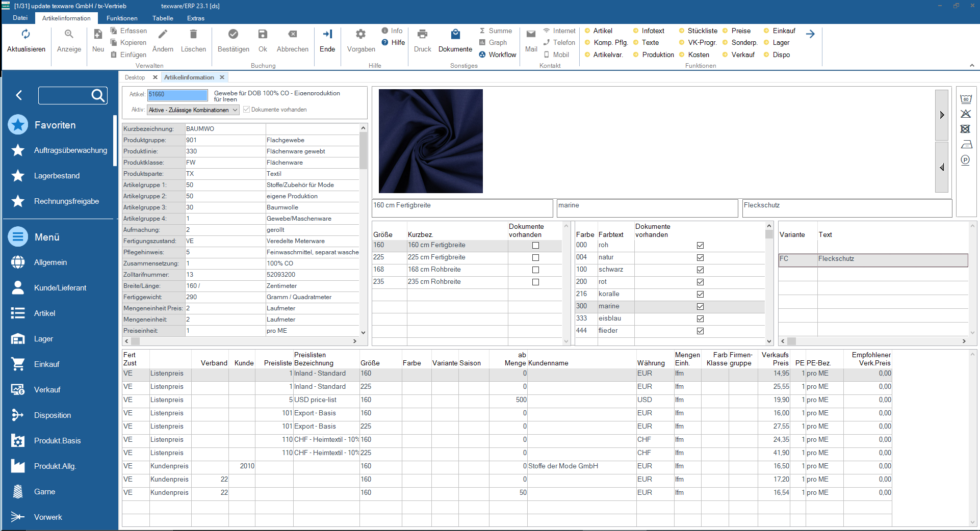980x531 pixels.
Task: Click the article details vertical scrollbar
Action: tap(363, 229)
